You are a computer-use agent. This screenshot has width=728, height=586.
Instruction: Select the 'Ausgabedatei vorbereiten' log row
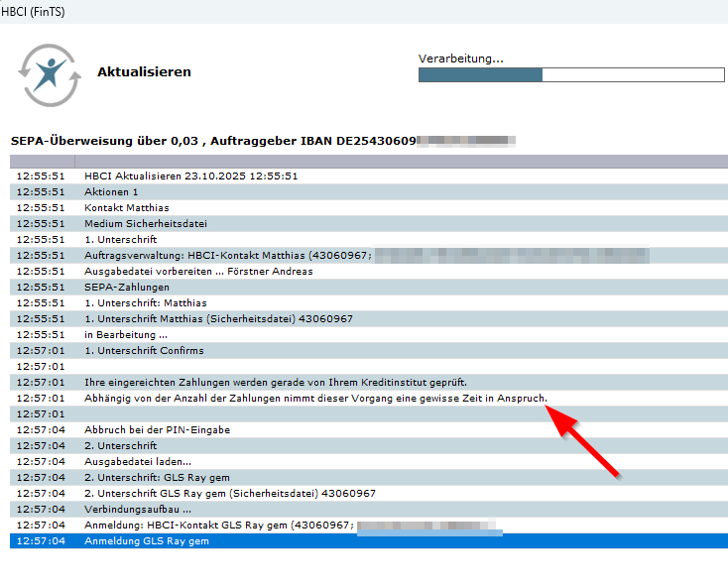[198, 271]
